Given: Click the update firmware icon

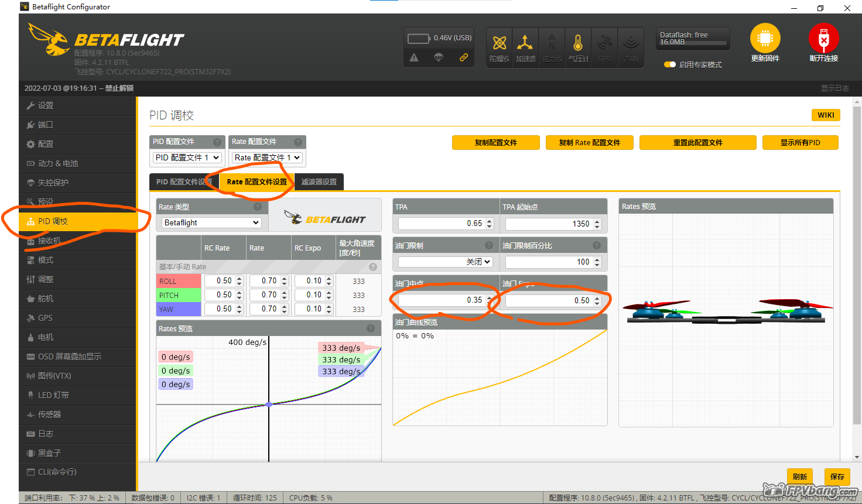Looking at the screenshot, I should (x=765, y=39).
